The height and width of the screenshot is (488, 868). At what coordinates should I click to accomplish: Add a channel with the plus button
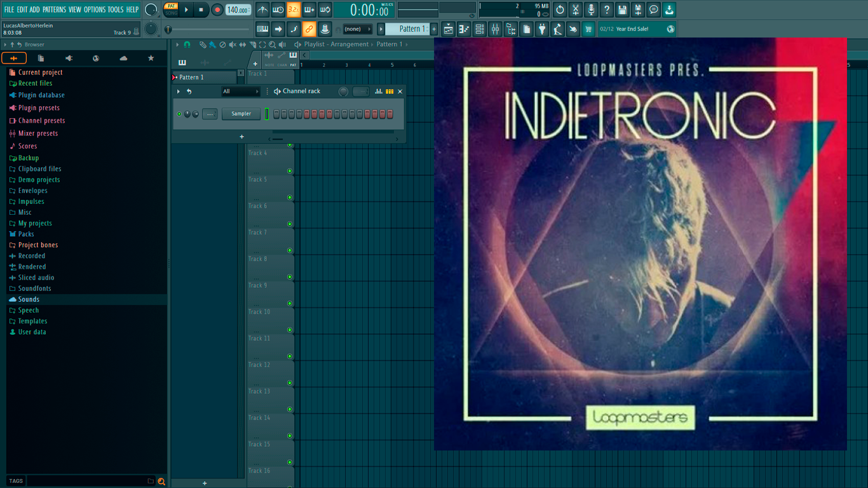click(x=241, y=137)
